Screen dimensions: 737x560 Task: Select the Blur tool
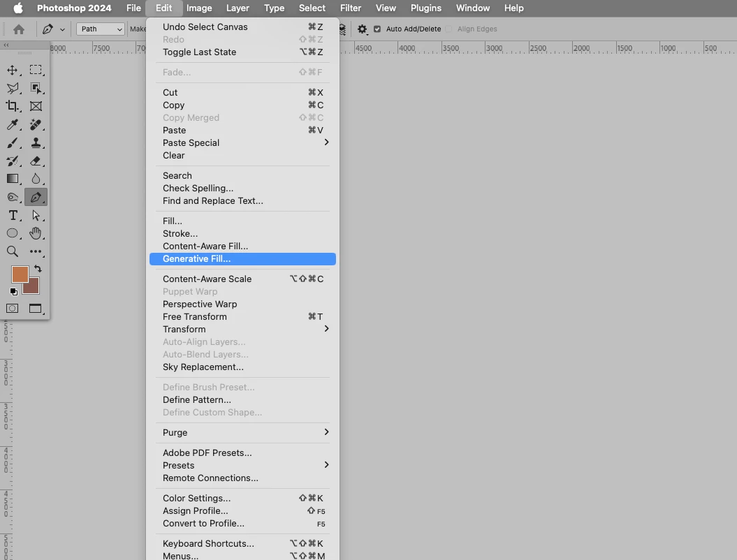click(x=36, y=179)
